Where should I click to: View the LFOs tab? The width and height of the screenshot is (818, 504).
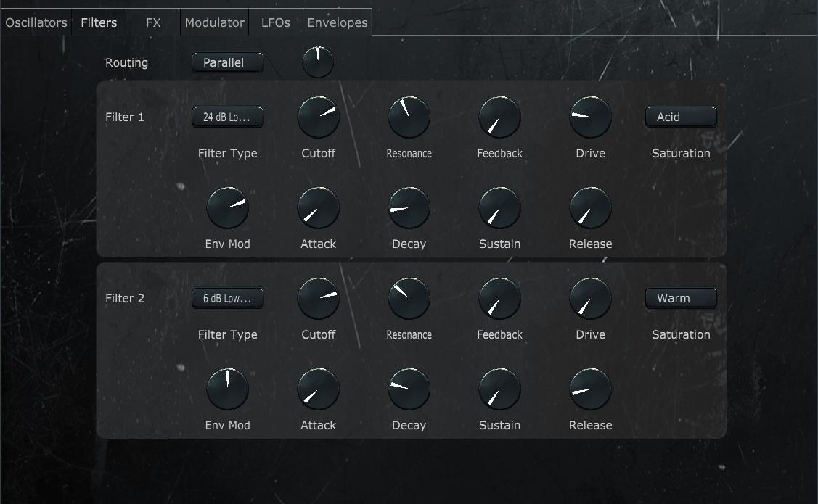click(x=274, y=22)
